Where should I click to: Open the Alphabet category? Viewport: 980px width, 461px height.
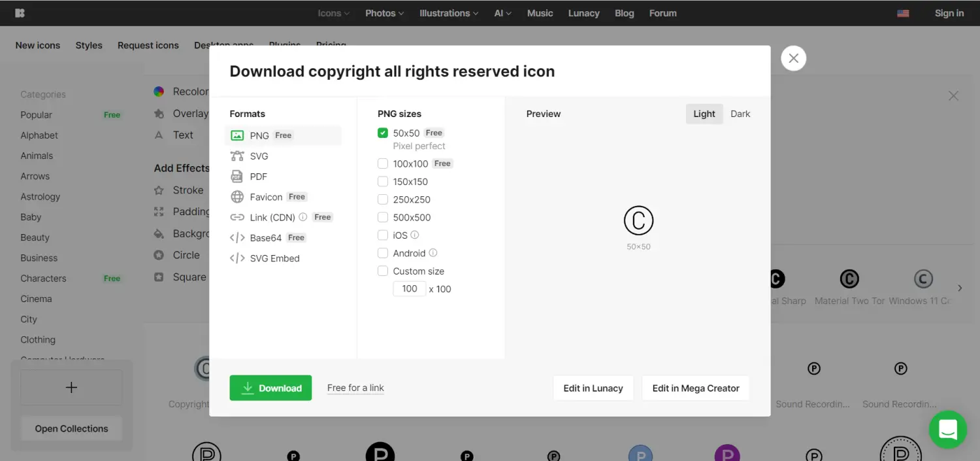[39, 135]
